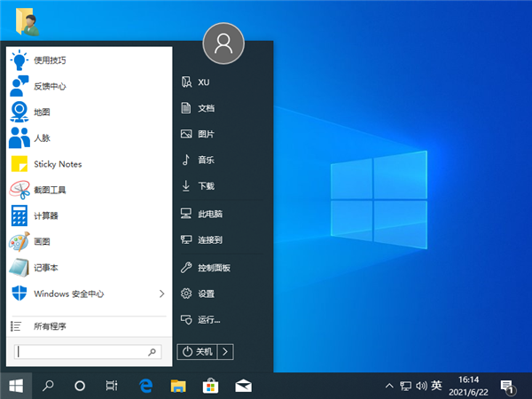Open the volume control in tray

pyautogui.click(x=420, y=386)
